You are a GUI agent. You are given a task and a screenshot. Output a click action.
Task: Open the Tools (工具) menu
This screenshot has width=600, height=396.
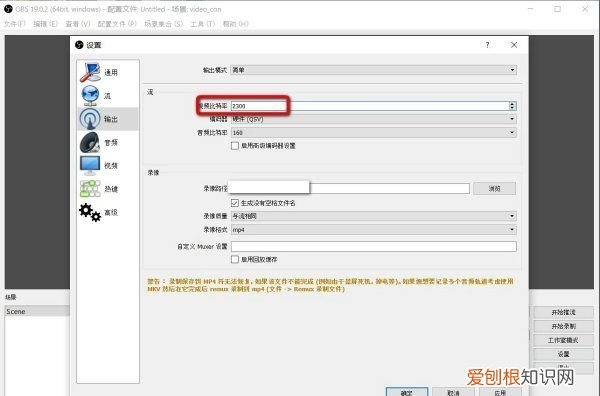(203, 24)
